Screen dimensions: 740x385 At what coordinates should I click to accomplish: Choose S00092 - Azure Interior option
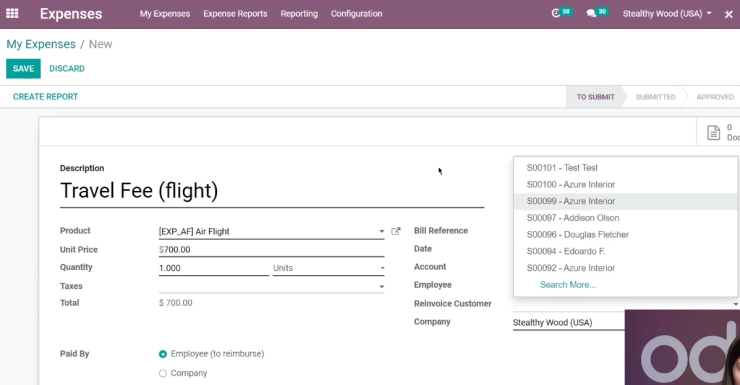[x=626, y=268]
